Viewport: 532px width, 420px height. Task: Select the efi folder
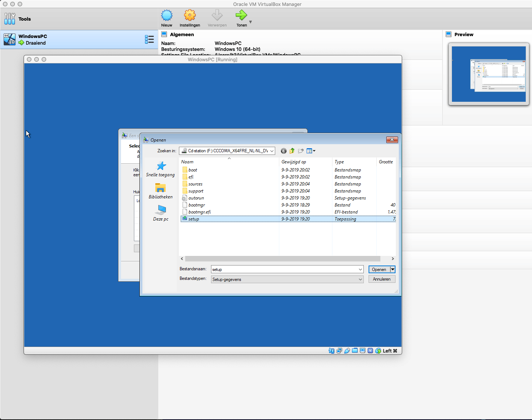pos(191,177)
